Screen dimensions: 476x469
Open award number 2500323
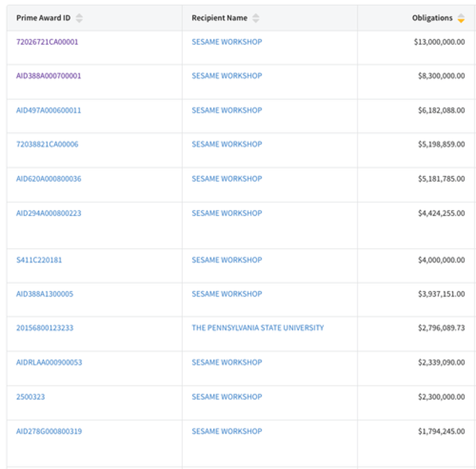[30, 397]
